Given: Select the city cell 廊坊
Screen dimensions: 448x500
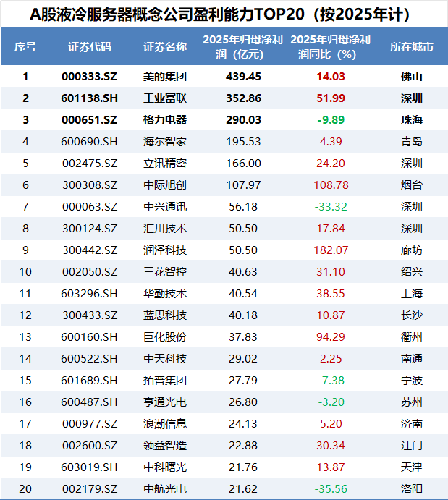Looking at the screenshot, I should (x=412, y=250).
